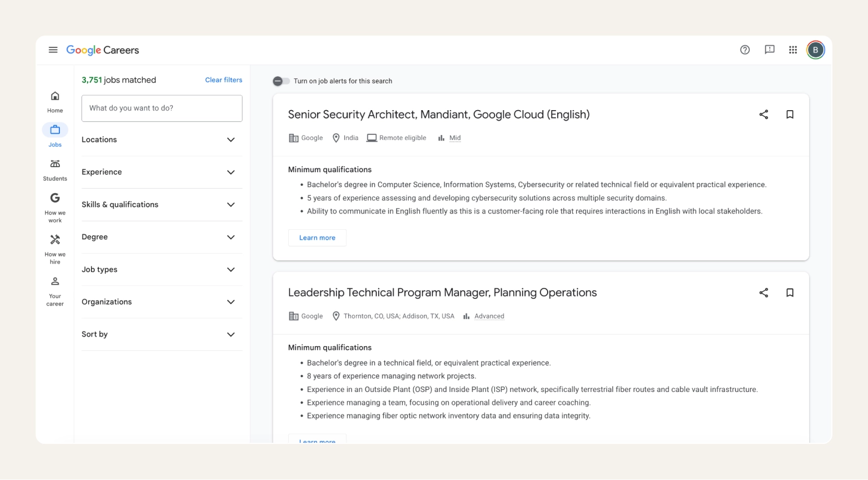This screenshot has height=480, width=868.
Task: Click the 'India' location label
Action: (350, 138)
